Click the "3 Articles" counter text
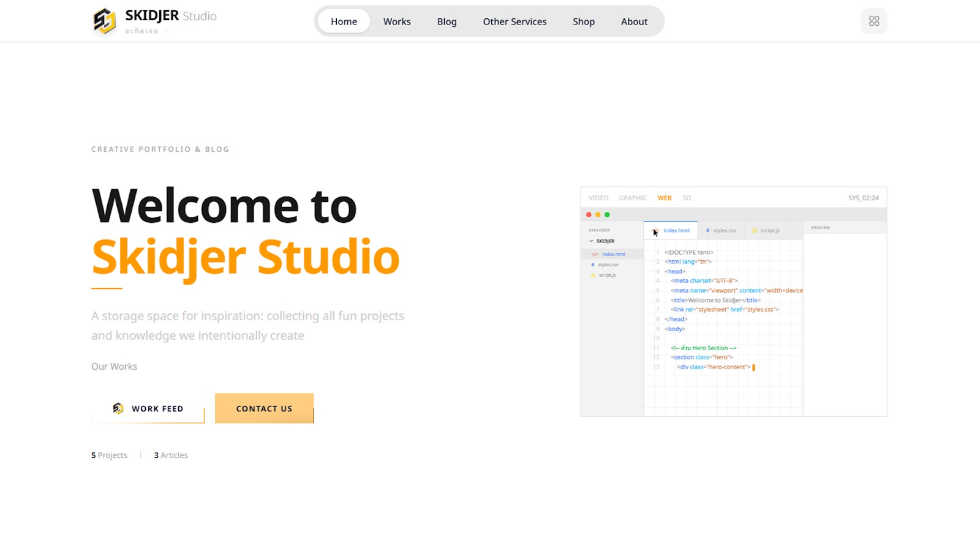The width and height of the screenshot is (980, 551). pos(171,455)
